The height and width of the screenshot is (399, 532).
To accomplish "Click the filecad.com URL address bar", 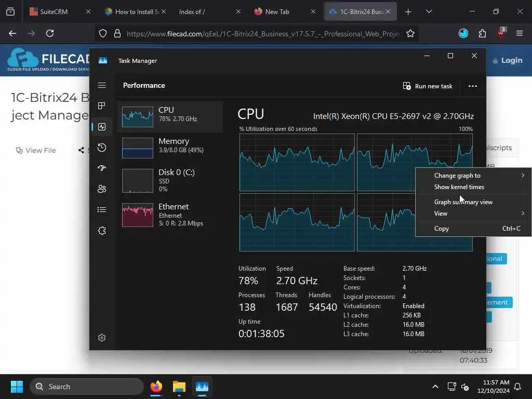I will point(263,34).
